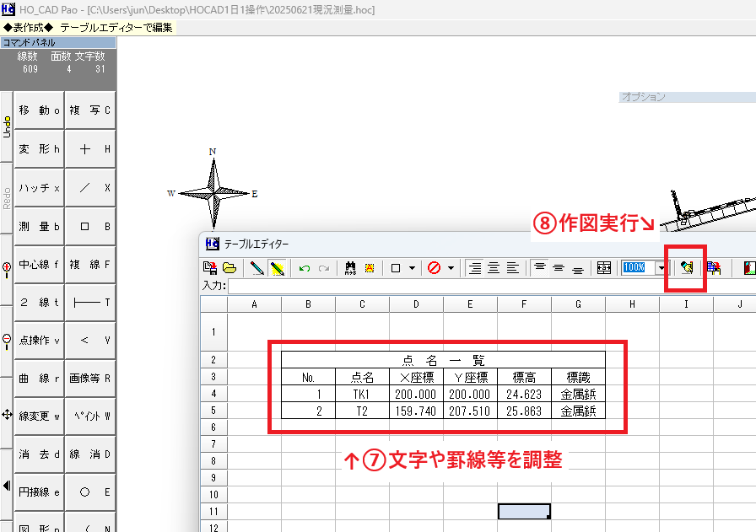
Task: Select the 移動 o command
Action: (39, 110)
